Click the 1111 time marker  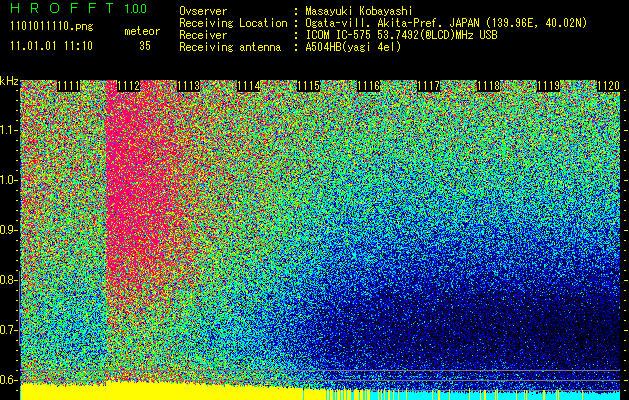(68, 86)
